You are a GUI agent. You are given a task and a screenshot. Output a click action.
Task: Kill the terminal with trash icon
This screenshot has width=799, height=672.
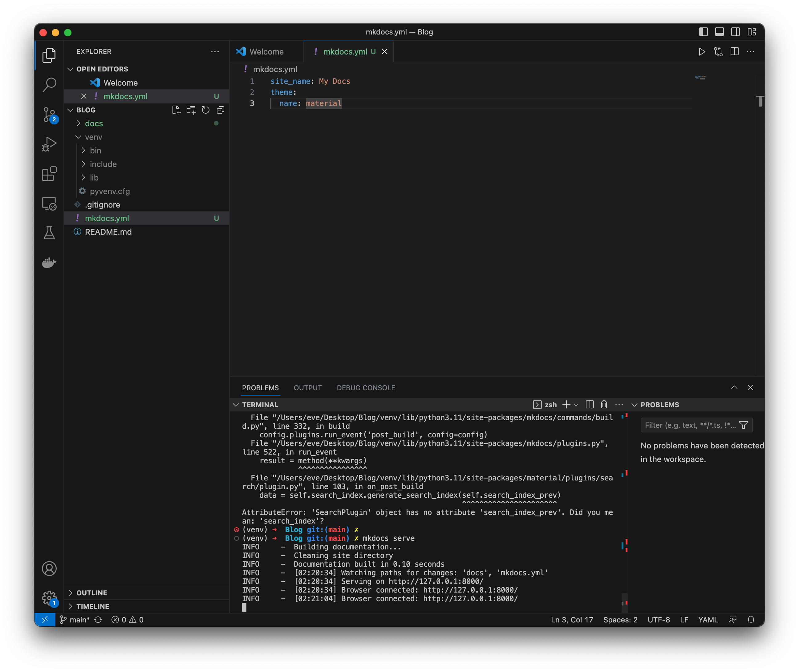(x=604, y=405)
